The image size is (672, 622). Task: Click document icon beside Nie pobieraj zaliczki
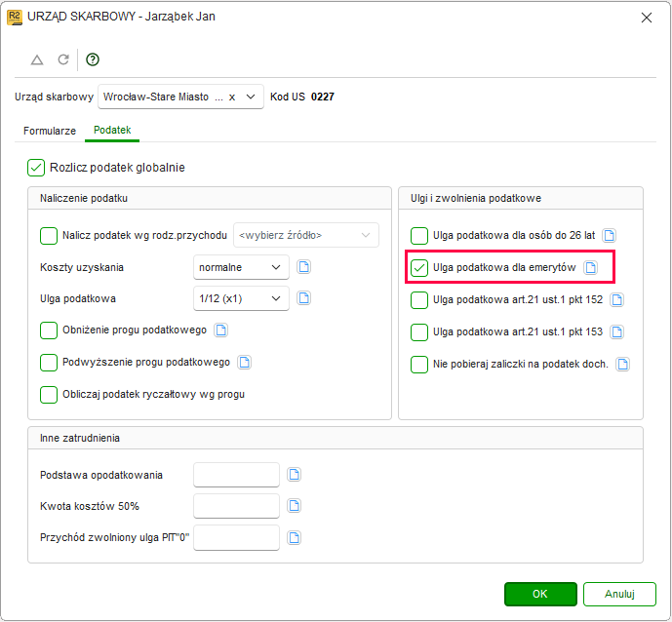tap(622, 364)
